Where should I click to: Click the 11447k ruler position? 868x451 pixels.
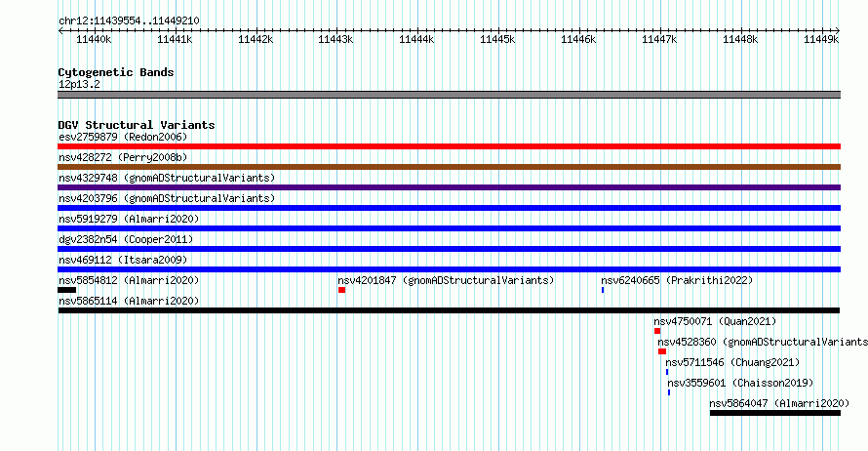coord(659,39)
